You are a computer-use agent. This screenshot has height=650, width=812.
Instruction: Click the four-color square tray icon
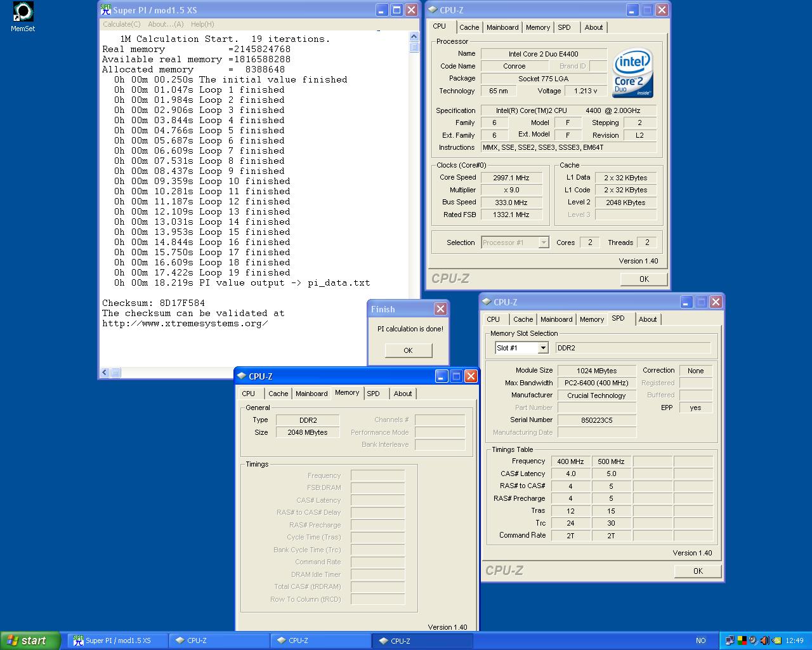click(x=742, y=640)
